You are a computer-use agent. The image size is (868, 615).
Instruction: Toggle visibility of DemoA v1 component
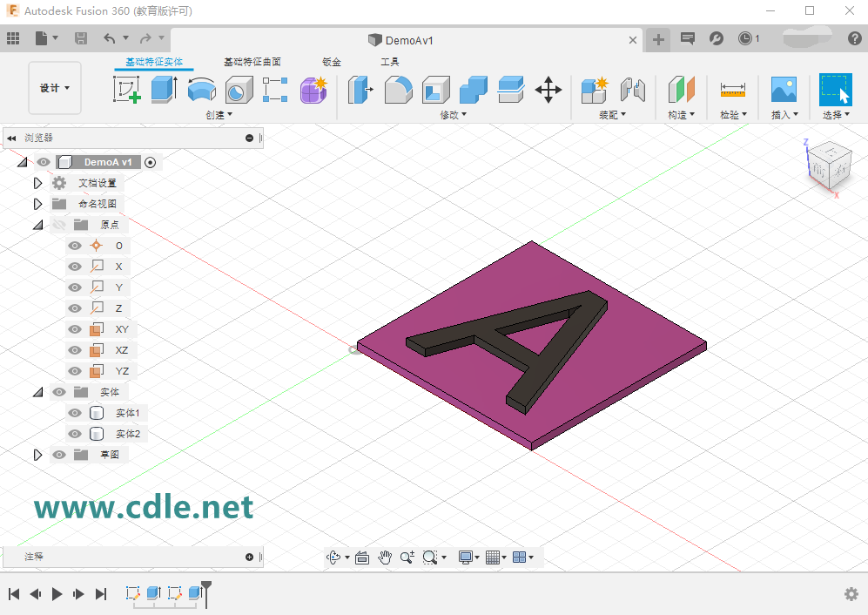coord(44,162)
